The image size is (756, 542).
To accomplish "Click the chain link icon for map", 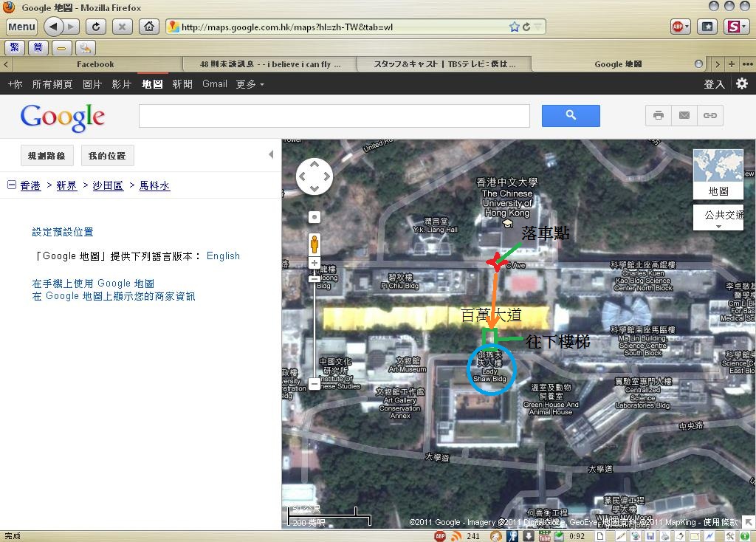I will tap(709, 116).
